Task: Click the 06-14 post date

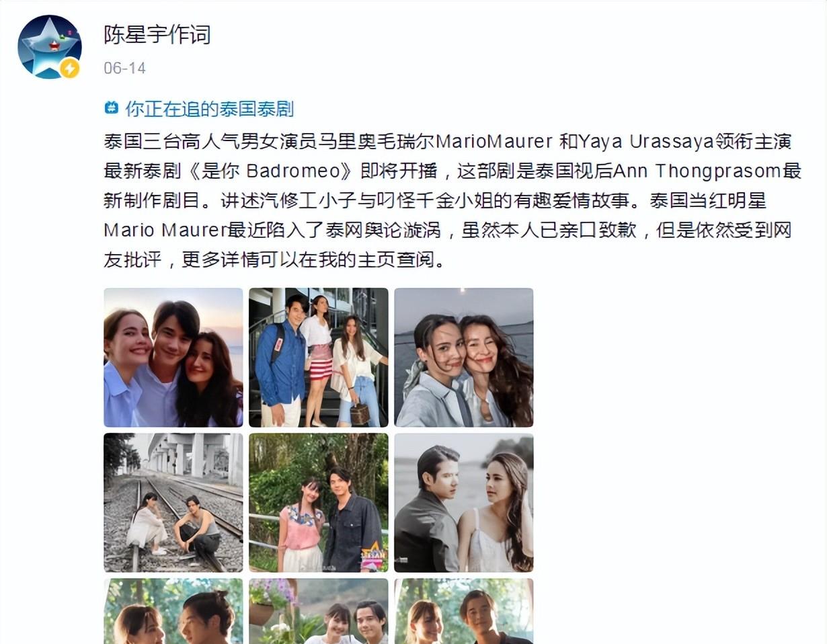Action: coord(124,68)
